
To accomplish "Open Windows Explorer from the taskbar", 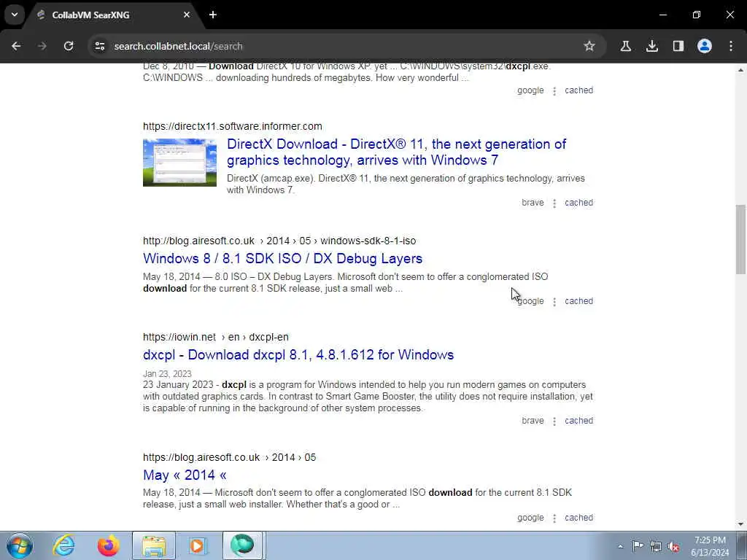I will [x=153, y=545].
